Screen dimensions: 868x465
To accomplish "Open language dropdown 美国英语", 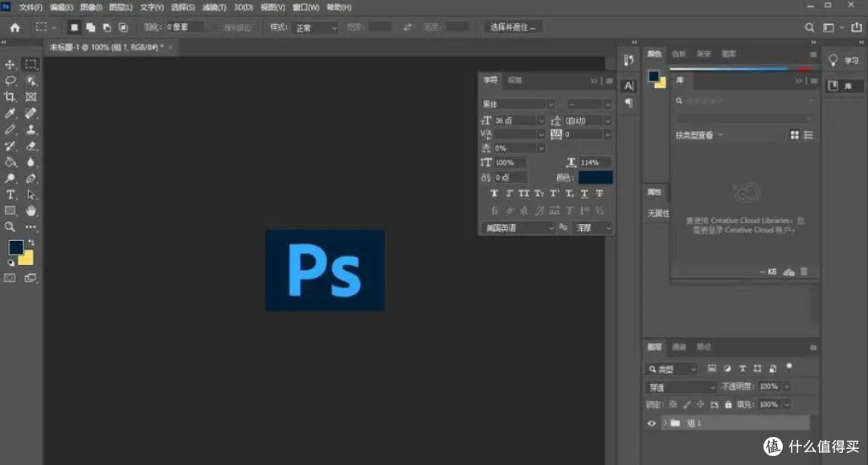I will (518, 228).
